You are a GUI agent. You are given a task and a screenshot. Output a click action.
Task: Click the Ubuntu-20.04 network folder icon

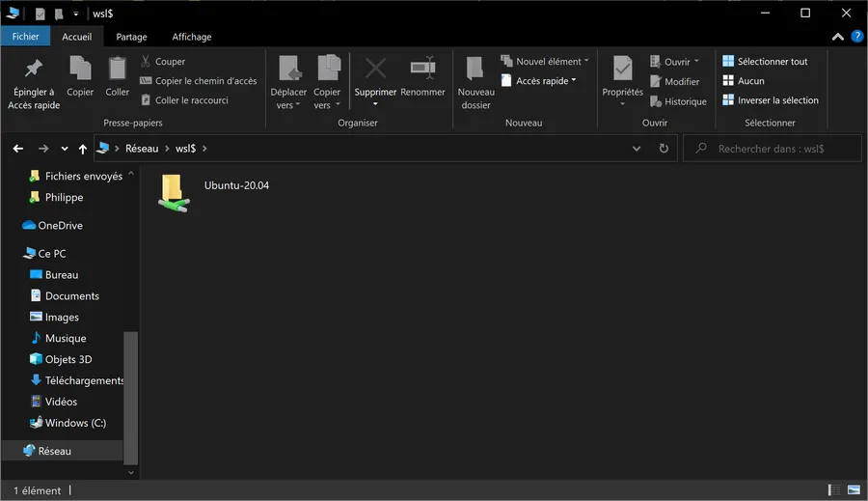174,193
